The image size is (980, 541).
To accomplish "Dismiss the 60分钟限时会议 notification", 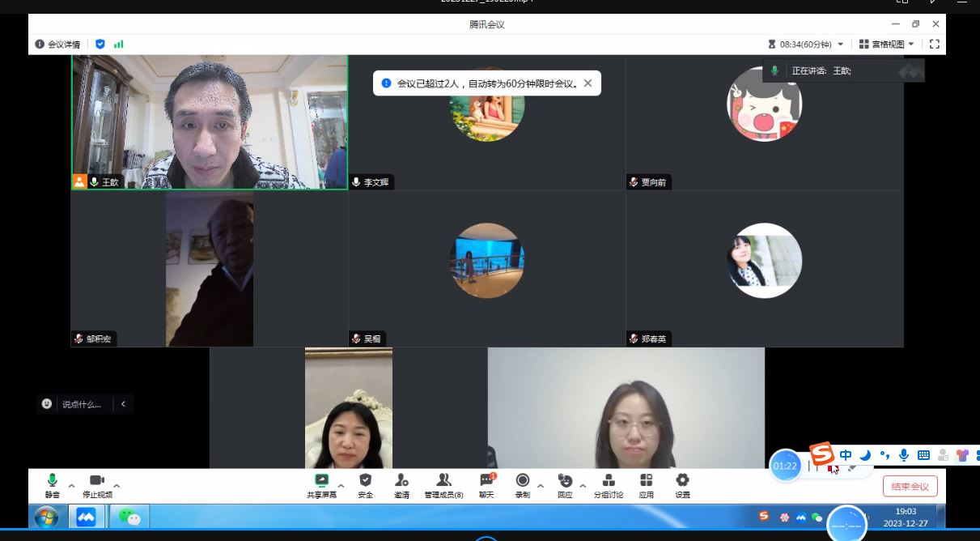I will (x=588, y=83).
